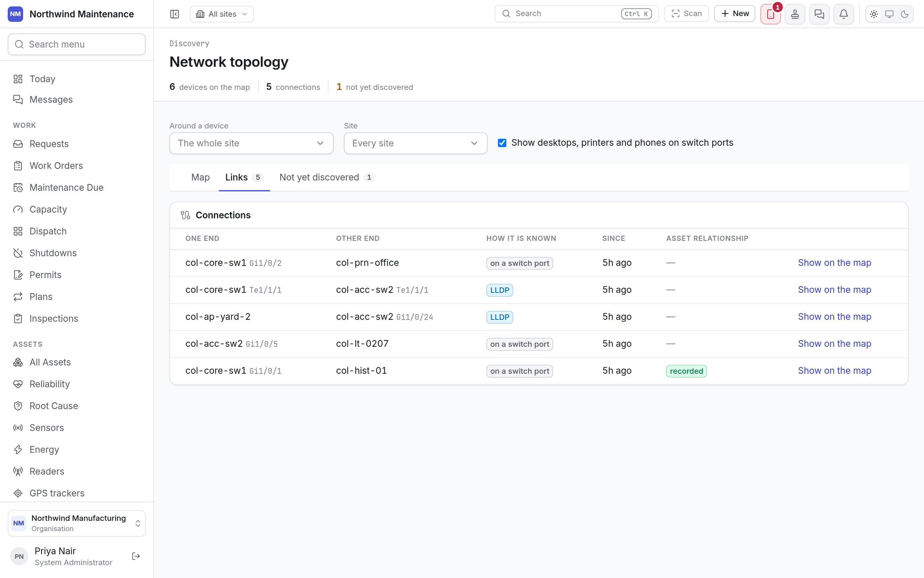This screenshot has height=578, width=924.
Task: Switch to system theme monitor icon
Action: click(x=889, y=14)
